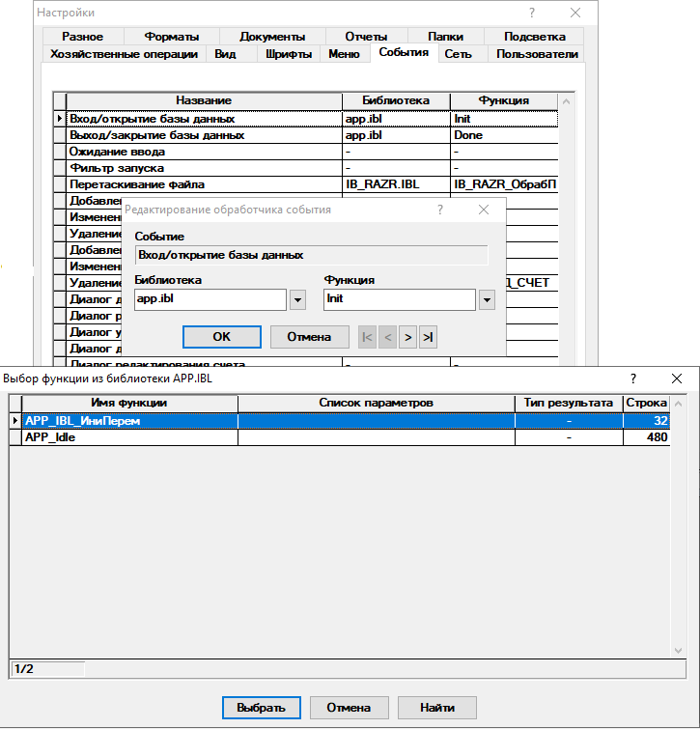The width and height of the screenshot is (700, 729).
Task: Click scroll-down arrow in function list
Action: pyautogui.click(x=678, y=651)
